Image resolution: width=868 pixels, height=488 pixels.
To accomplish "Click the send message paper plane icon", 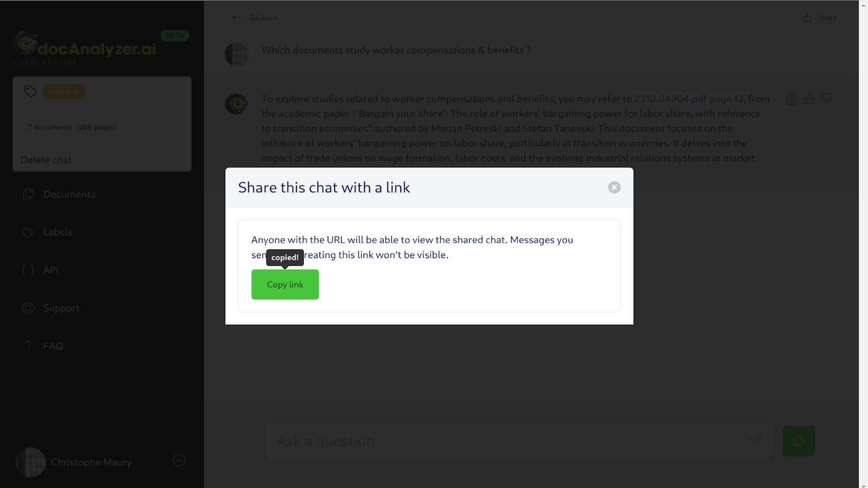I will 755,441.
